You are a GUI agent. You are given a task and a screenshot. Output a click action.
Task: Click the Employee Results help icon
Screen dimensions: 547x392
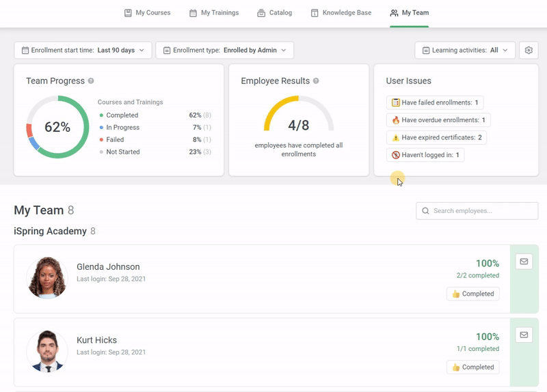(x=316, y=81)
